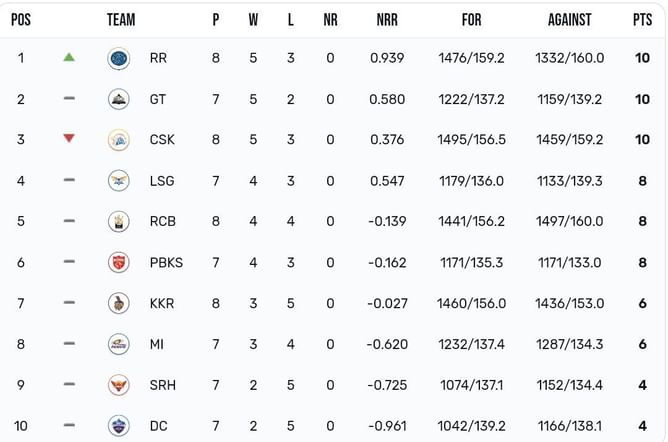Click the RCB team logo
Image resolution: width=668 pixels, height=442 pixels.
(118, 222)
